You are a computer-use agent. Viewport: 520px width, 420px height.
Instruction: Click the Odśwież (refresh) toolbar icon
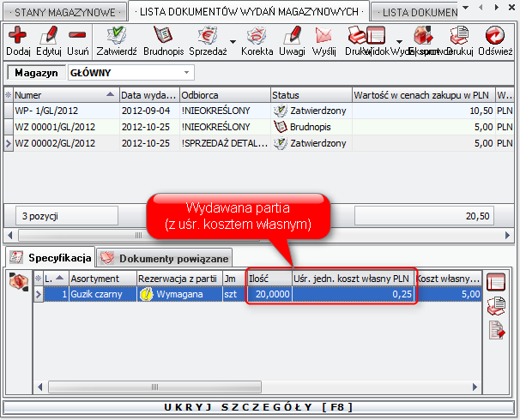click(495, 39)
